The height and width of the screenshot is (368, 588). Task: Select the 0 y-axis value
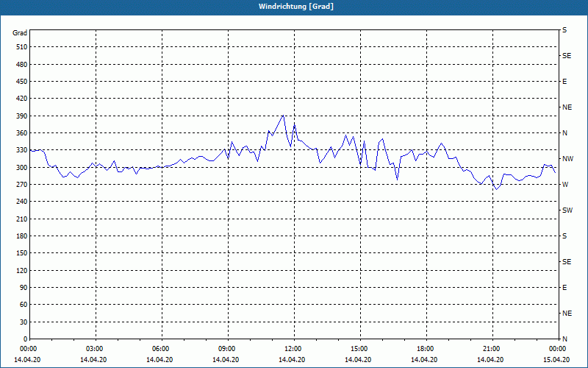pos(25,339)
